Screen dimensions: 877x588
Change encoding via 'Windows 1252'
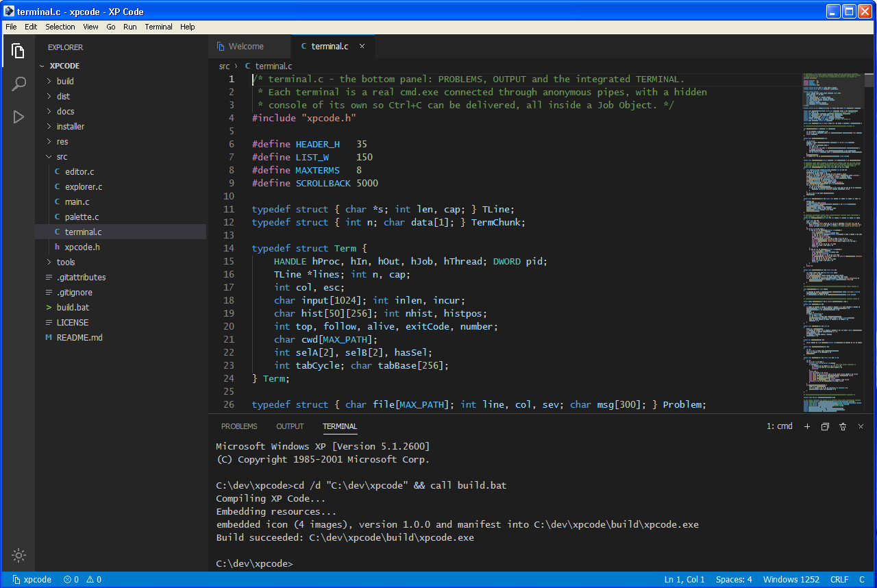coord(791,580)
